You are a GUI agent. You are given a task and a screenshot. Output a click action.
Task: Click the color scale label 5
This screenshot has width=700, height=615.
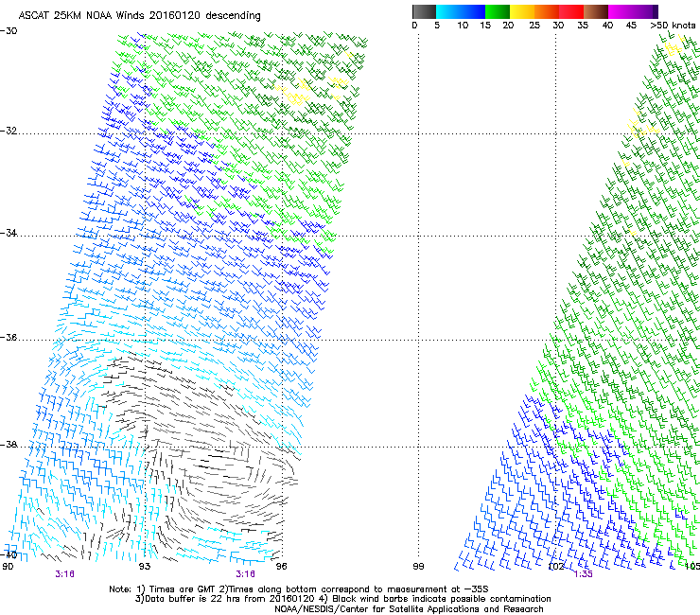click(437, 26)
